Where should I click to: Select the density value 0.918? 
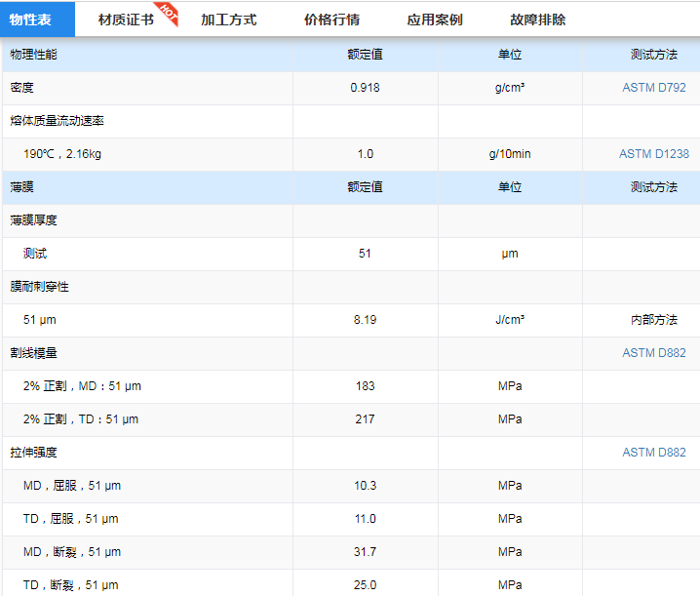[x=365, y=88]
